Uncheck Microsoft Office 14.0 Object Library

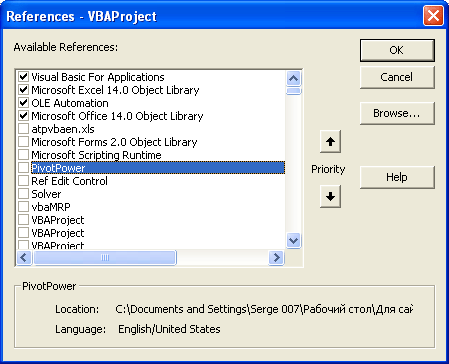(23, 116)
